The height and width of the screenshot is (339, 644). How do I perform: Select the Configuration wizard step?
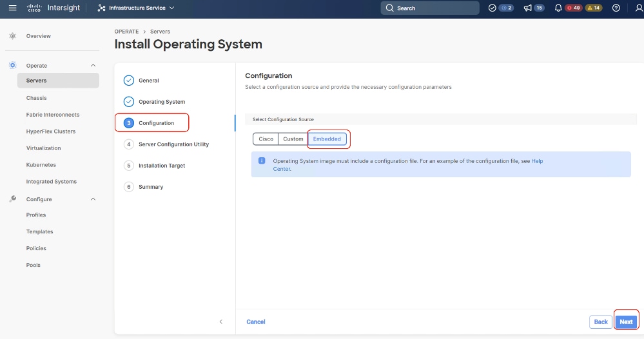157,123
